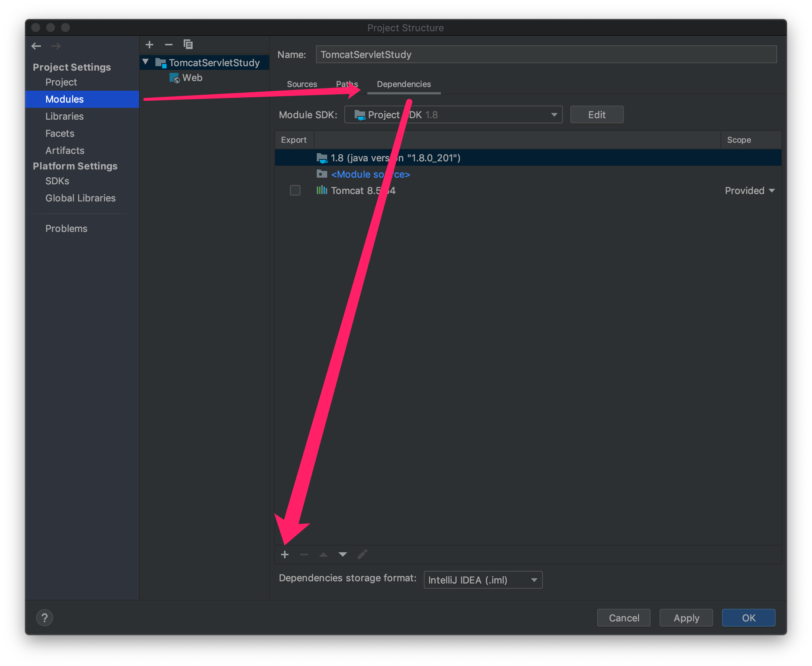Open Artifacts in Project Settings
Image resolution: width=812 pixels, height=666 pixels.
coord(65,151)
